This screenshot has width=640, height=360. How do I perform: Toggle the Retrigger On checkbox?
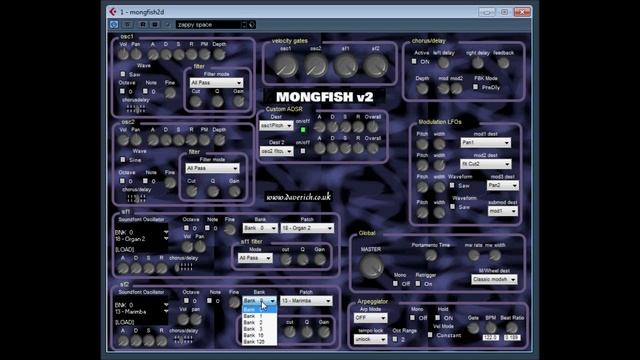(418, 283)
